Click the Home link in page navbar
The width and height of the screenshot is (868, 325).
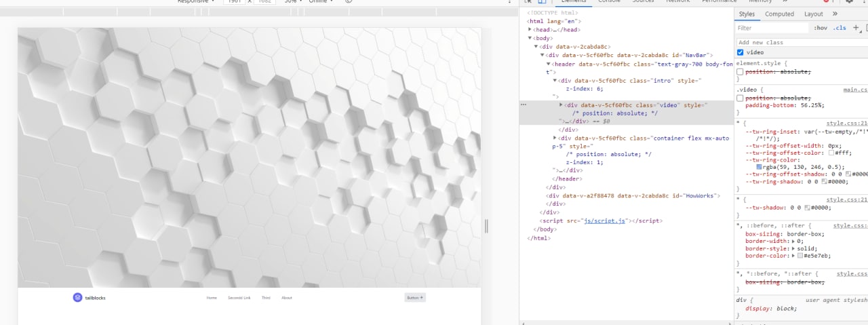212,298
